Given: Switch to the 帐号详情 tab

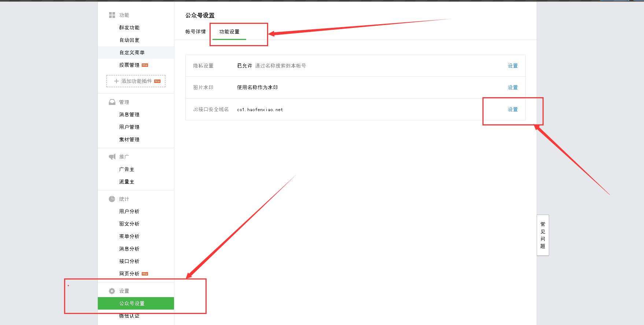Looking at the screenshot, I should (196, 32).
